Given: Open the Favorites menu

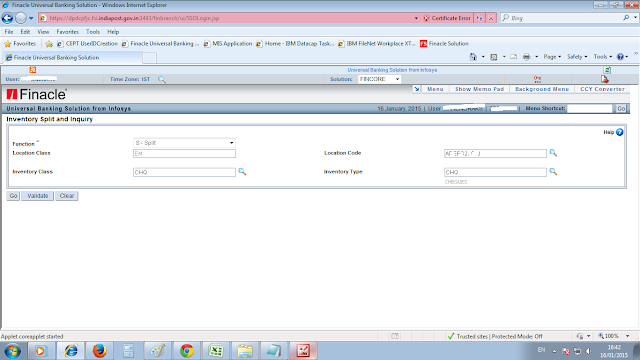Looking at the screenshot, I should click(67, 32).
